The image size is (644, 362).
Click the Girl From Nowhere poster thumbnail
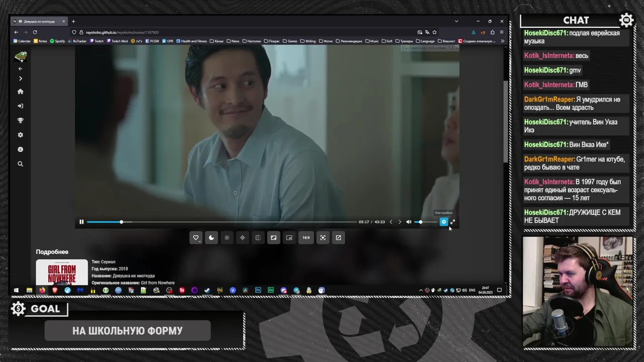click(x=61, y=273)
